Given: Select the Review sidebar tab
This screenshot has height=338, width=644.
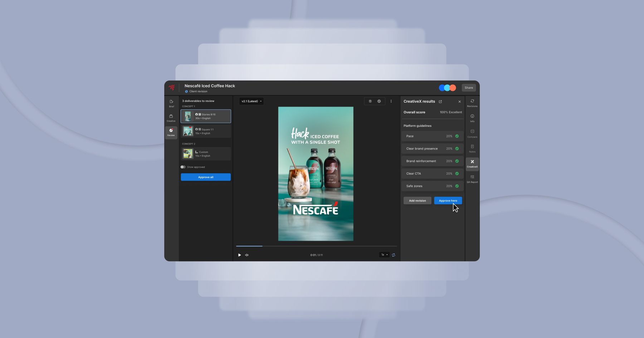Looking at the screenshot, I should [x=171, y=132].
